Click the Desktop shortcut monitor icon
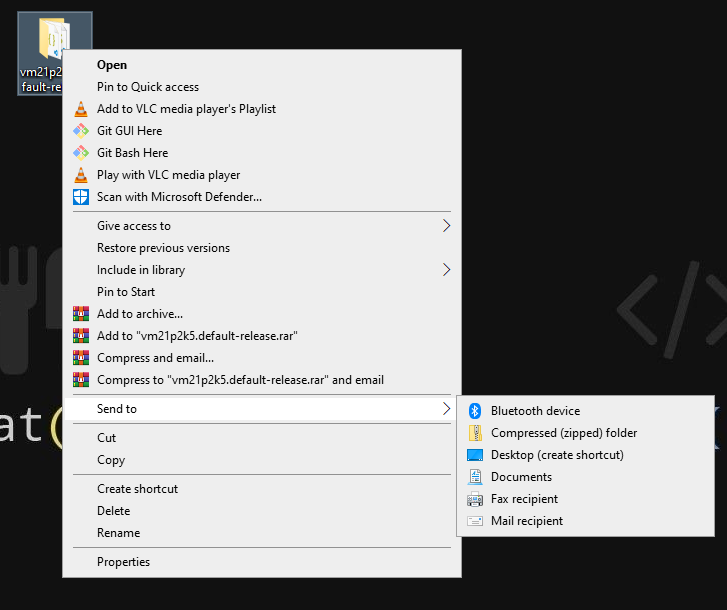 tap(475, 455)
